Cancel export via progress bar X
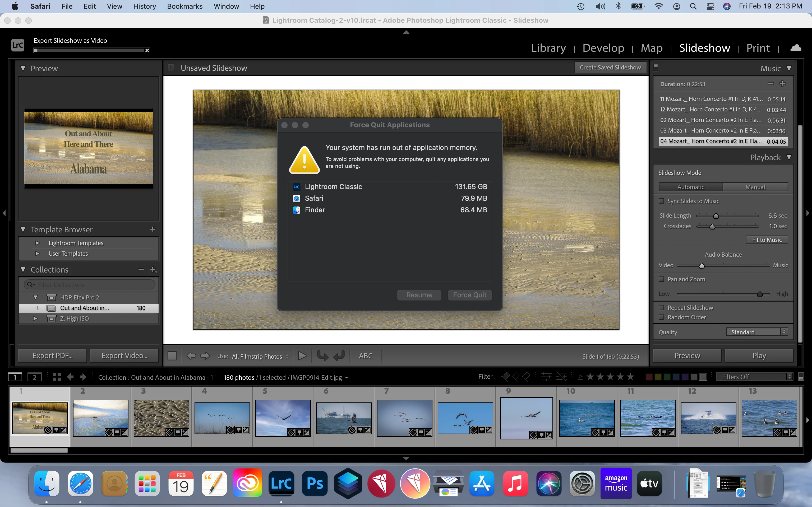This screenshot has width=812, height=507. coord(147,51)
